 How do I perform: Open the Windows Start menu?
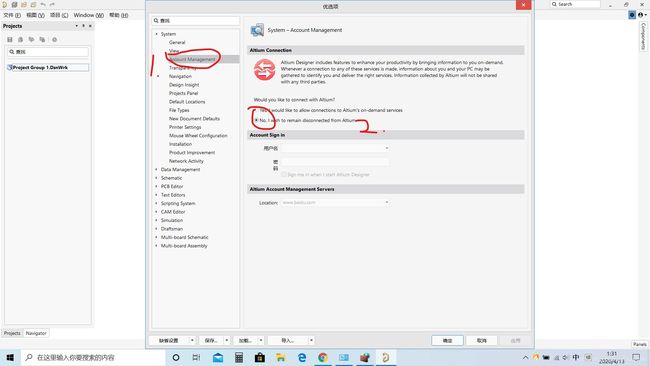coord(10,357)
